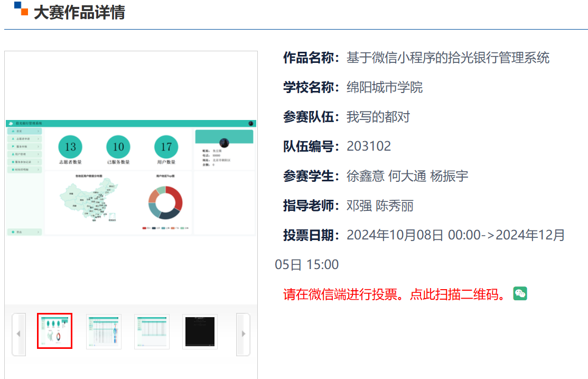The width and height of the screenshot is (588, 379).
Task: Select the selected red-bordered first thumbnail
Action: point(54,331)
